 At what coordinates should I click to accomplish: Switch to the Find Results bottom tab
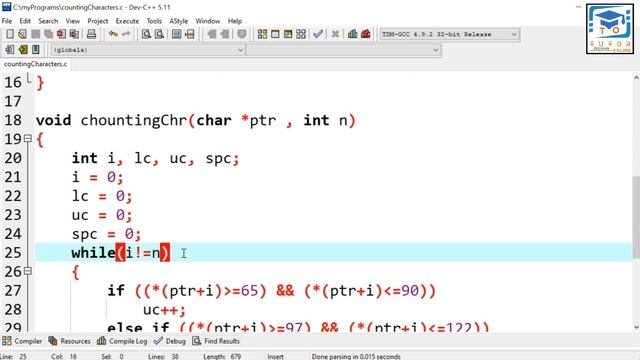[216, 341]
